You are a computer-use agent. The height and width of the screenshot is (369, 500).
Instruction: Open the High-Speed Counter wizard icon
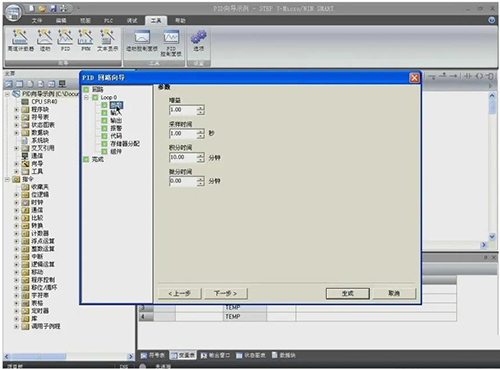click(20, 40)
